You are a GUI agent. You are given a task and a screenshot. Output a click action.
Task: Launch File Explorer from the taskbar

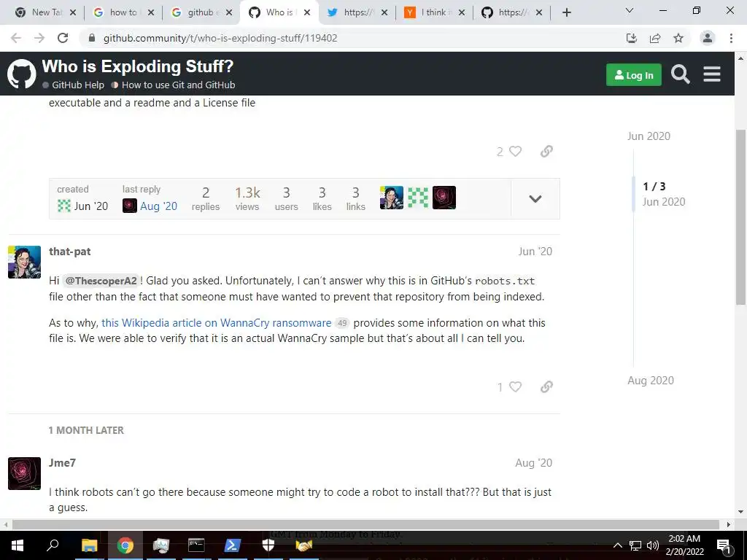pos(89,545)
